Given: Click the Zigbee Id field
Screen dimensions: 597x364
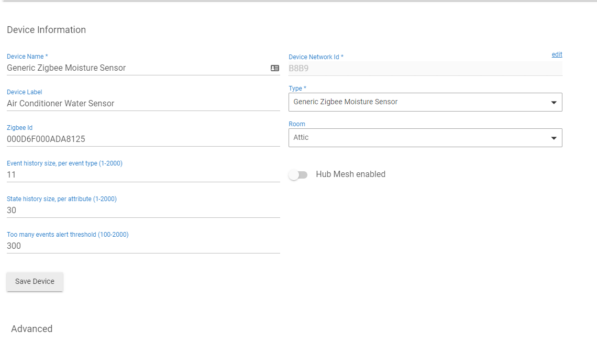Looking at the screenshot, I should (143, 139).
